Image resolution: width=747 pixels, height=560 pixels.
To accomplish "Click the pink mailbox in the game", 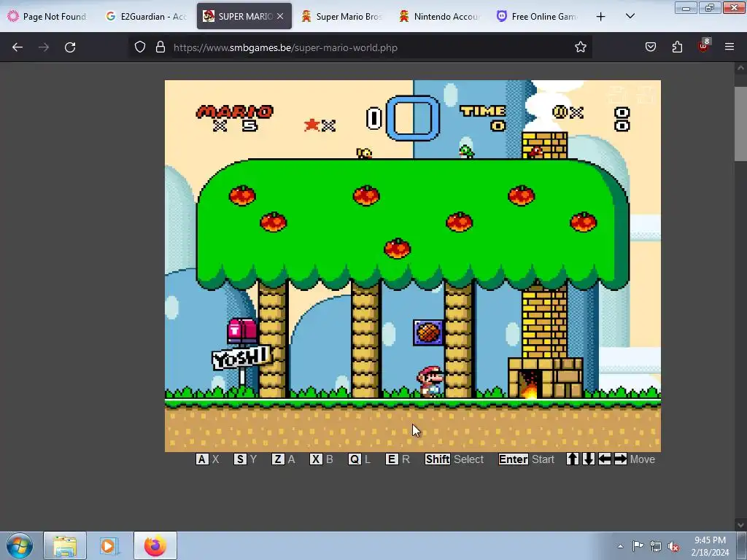I will click(242, 331).
